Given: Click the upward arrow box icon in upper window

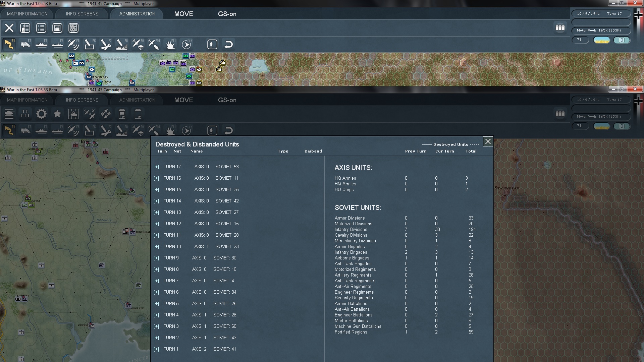Looking at the screenshot, I should [212, 44].
